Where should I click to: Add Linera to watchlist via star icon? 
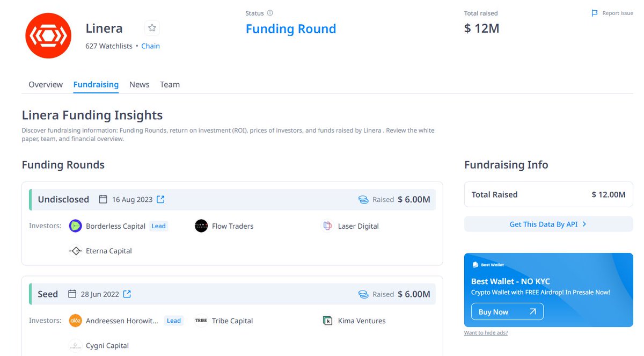click(152, 28)
